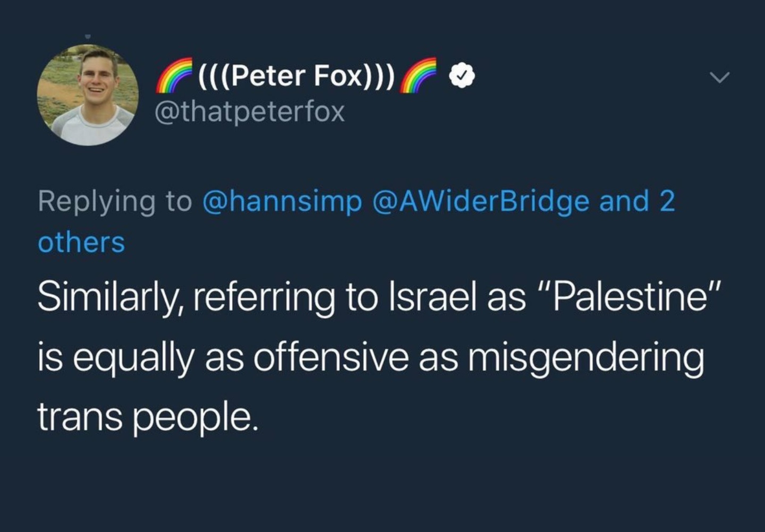Open the @thatpeterfox handle
765x532 pixels.
(x=250, y=111)
